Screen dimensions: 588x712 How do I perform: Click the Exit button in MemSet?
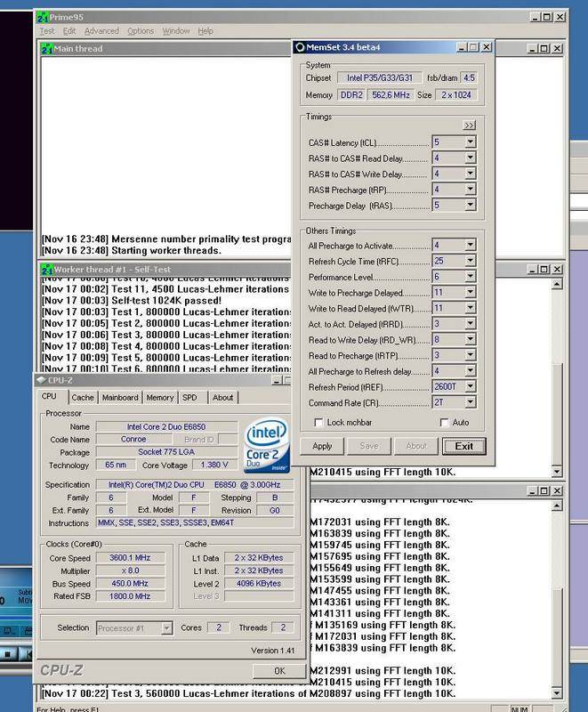pyautogui.click(x=463, y=446)
